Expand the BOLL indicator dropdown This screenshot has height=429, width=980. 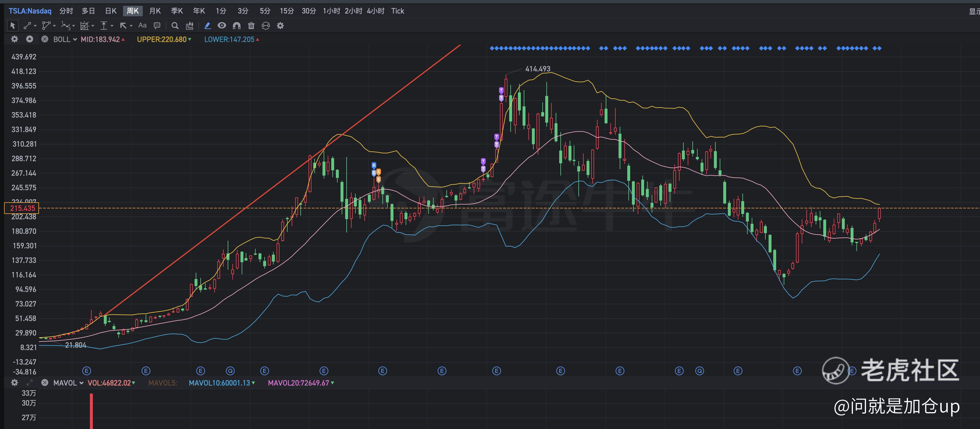[x=75, y=40]
